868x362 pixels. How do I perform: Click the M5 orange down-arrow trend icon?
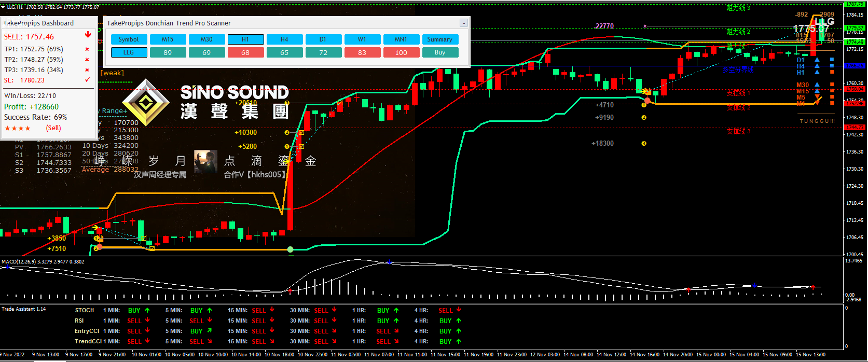tap(817, 97)
